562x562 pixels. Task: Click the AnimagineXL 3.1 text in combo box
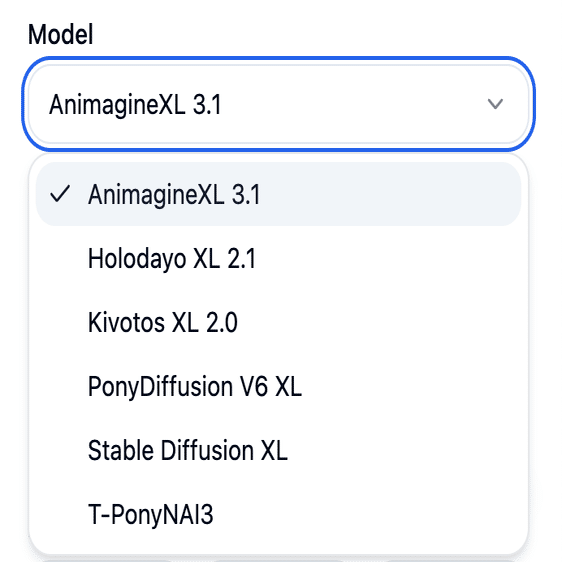click(x=135, y=105)
